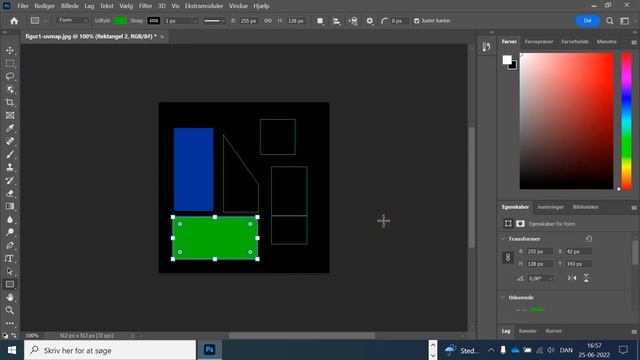This screenshot has height=360, width=640.
Task: Open the tool preset picker
Action: (39, 20)
